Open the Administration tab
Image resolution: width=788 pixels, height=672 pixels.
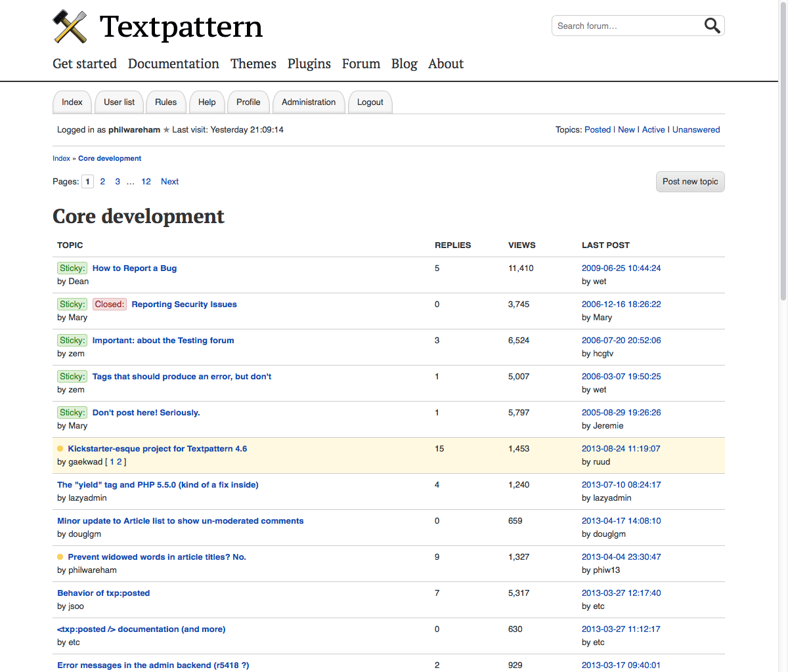[309, 102]
